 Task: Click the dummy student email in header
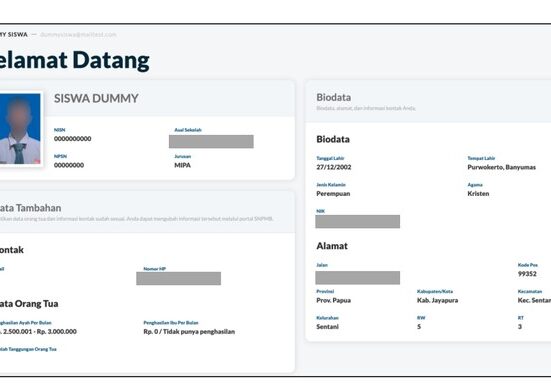coord(78,34)
